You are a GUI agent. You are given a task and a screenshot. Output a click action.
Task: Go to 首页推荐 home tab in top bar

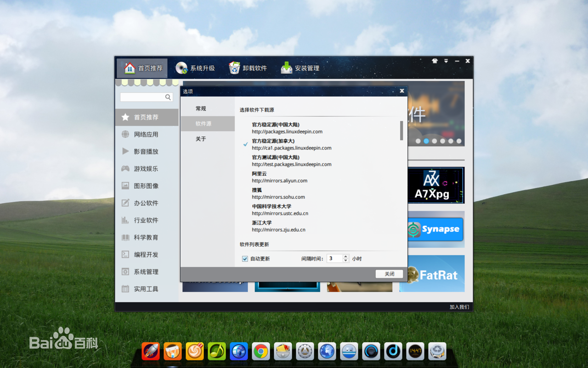pyautogui.click(x=142, y=68)
